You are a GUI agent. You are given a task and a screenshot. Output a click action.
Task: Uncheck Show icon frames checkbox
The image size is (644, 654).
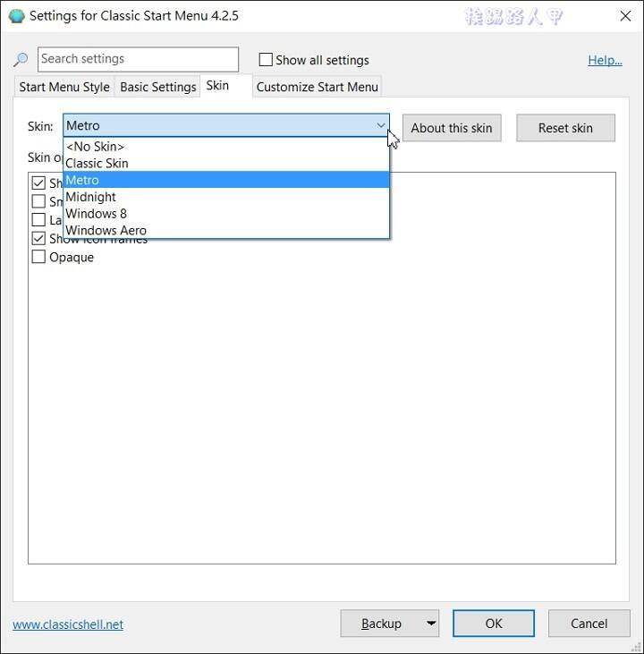click(38, 238)
